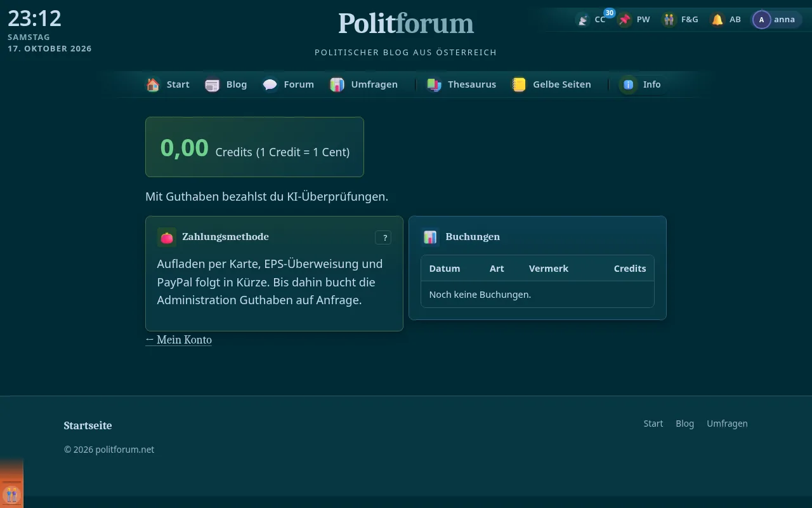Open the footer Start link
Viewport: 812px width, 508px height.
[x=653, y=424]
